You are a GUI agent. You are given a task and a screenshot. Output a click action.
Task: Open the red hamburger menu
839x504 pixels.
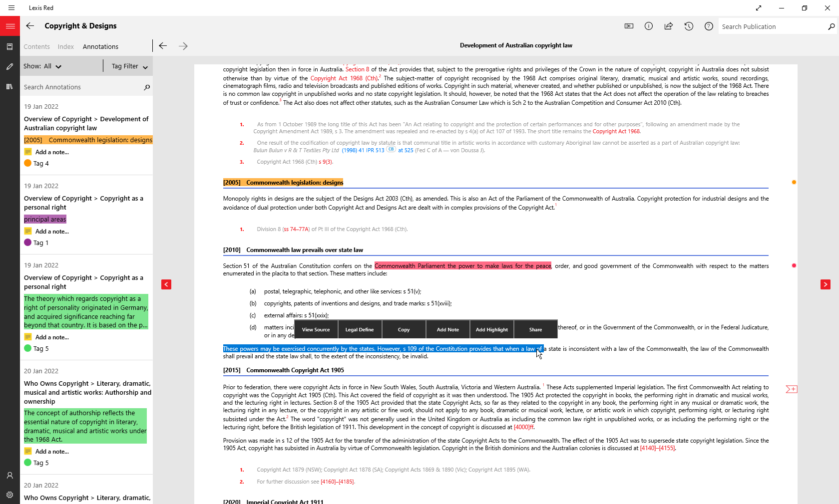(x=10, y=26)
